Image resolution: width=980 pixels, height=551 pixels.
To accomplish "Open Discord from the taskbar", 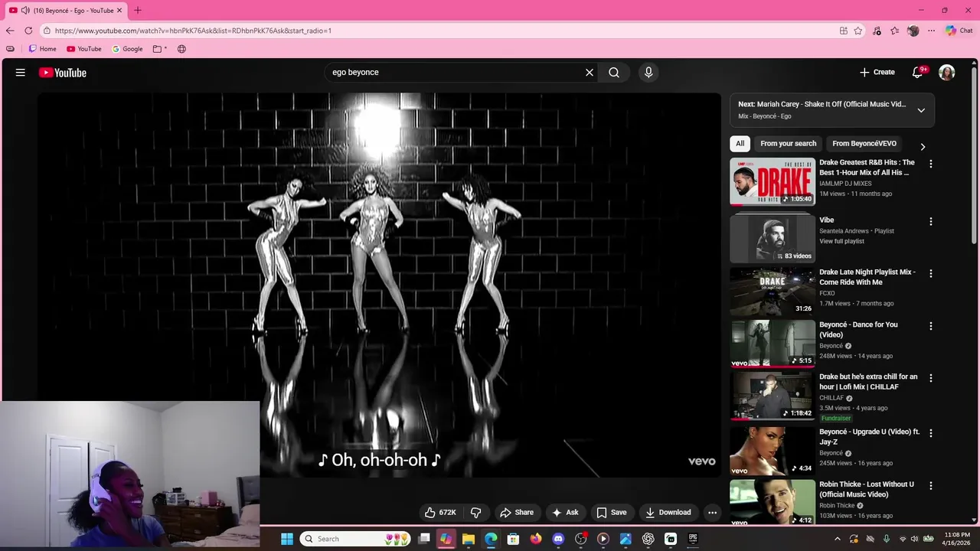I will (558, 539).
